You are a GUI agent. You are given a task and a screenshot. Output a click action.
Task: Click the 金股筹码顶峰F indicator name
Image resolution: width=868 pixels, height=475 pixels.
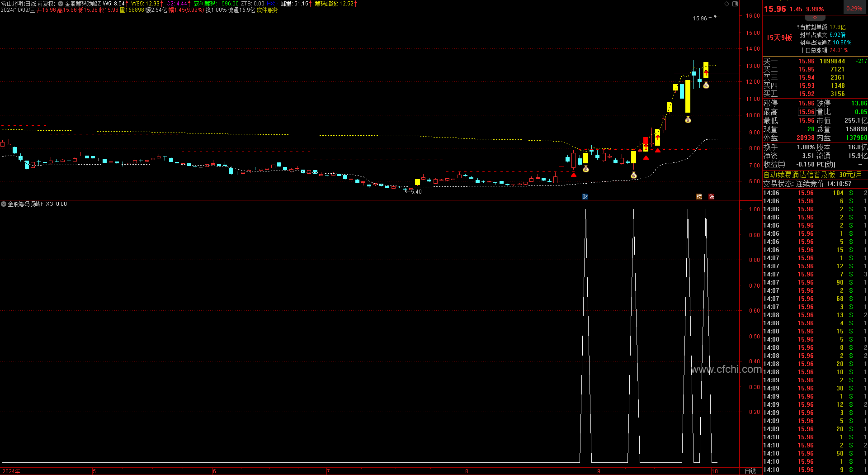pyautogui.click(x=26, y=204)
